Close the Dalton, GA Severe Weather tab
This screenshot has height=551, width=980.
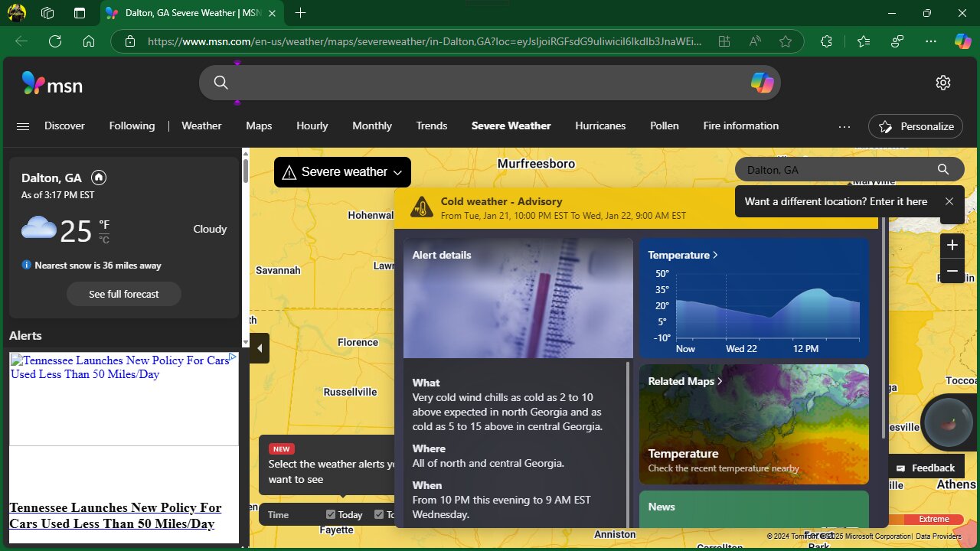pos(272,13)
